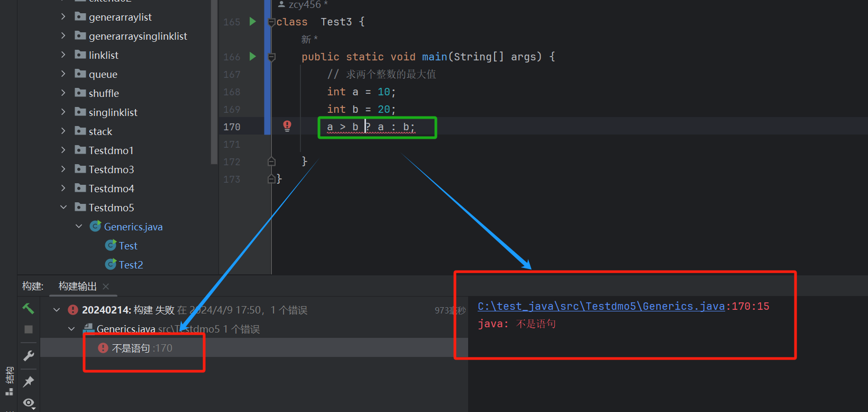Click the fold end marker on line 173
This screenshot has width=868, height=412.
point(271,179)
